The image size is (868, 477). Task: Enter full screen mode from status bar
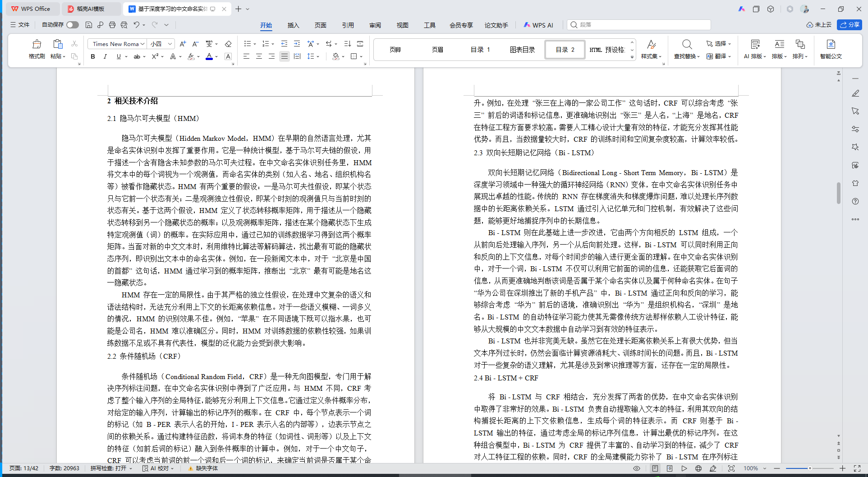pyautogui.click(x=857, y=468)
